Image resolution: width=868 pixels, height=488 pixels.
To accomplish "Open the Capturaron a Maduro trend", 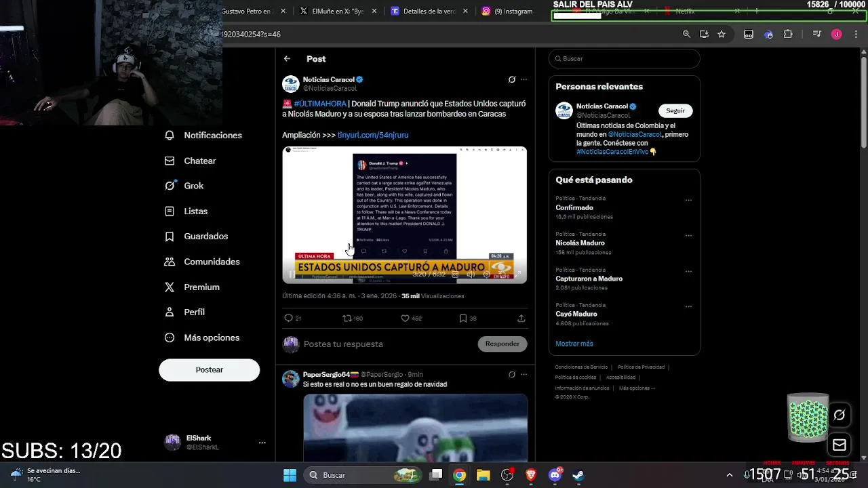I will [x=589, y=279].
